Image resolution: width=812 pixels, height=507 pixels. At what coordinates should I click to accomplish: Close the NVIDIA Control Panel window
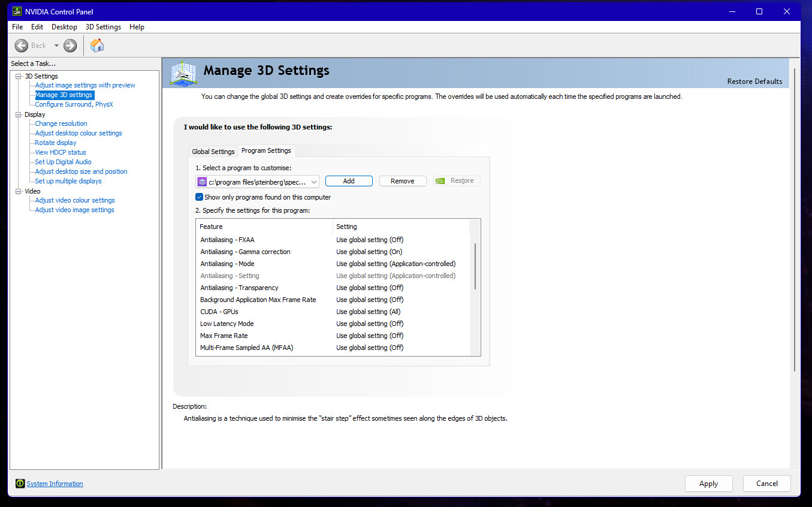pos(787,11)
